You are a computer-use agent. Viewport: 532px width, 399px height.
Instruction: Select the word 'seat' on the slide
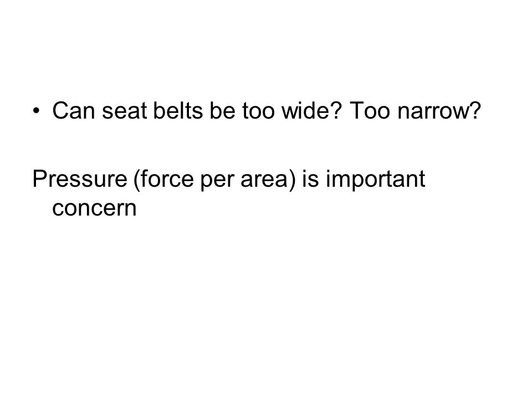[124, 111]
